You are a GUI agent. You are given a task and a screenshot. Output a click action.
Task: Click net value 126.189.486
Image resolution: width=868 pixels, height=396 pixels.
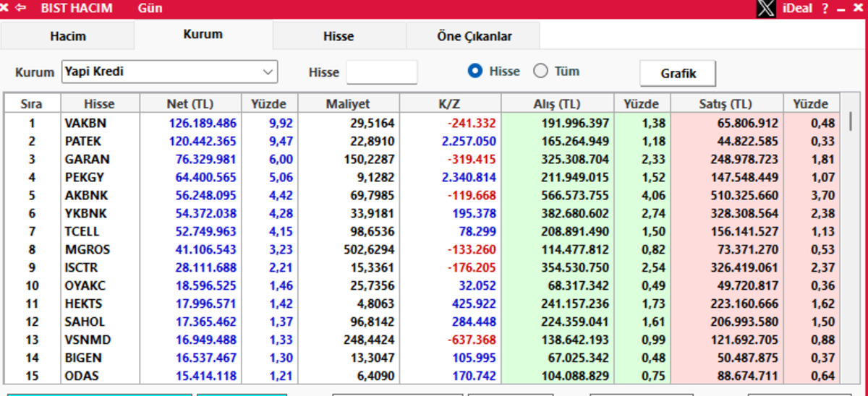click(x=203, y=123)
